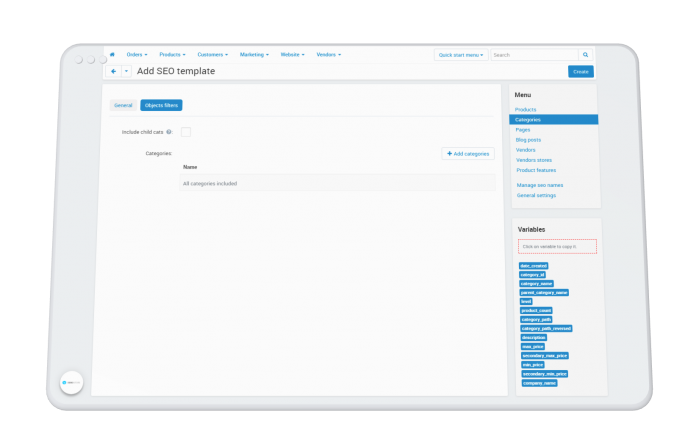Go back using the left arrow button
The width and height of the screenshot is (700, 445).
point(113,71)
